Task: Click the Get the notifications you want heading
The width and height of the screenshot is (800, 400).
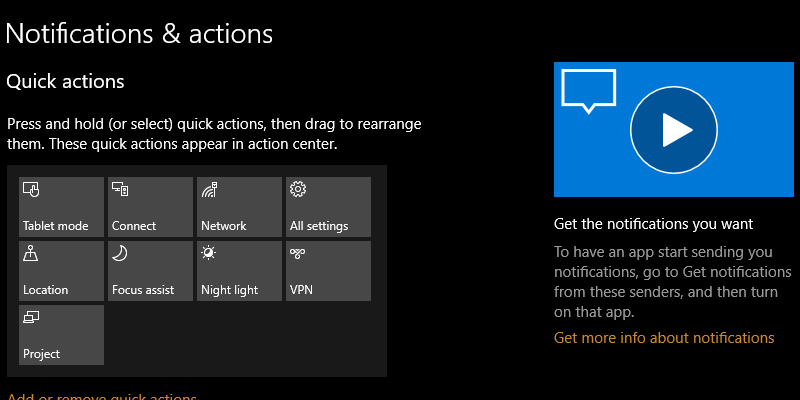Action: coord(653,224)
